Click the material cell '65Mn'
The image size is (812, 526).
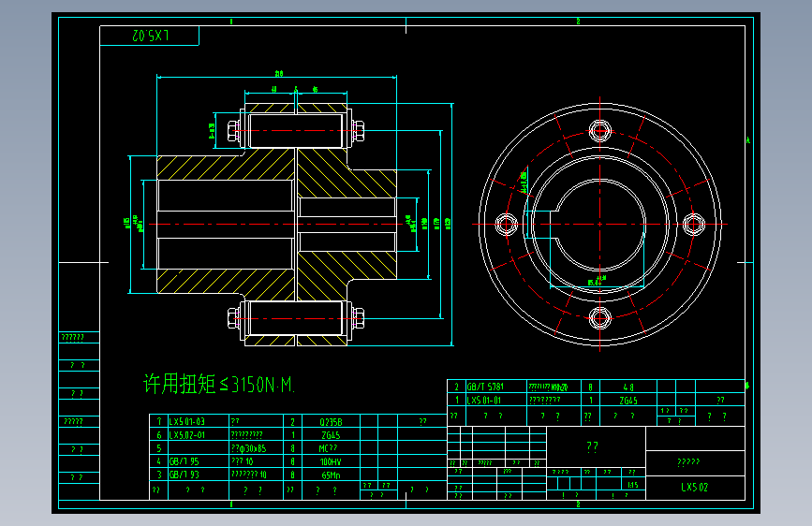pos(331,475)
